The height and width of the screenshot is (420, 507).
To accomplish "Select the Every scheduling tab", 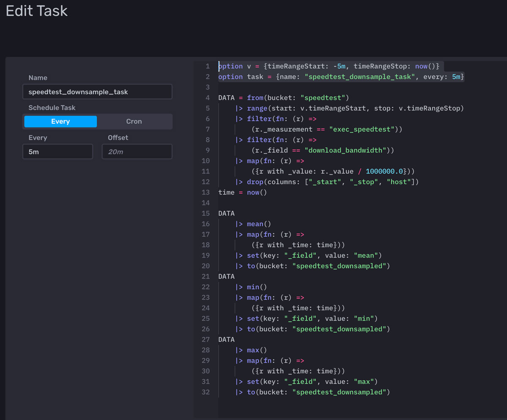I will pyautogui.click(x=60, y=121).
